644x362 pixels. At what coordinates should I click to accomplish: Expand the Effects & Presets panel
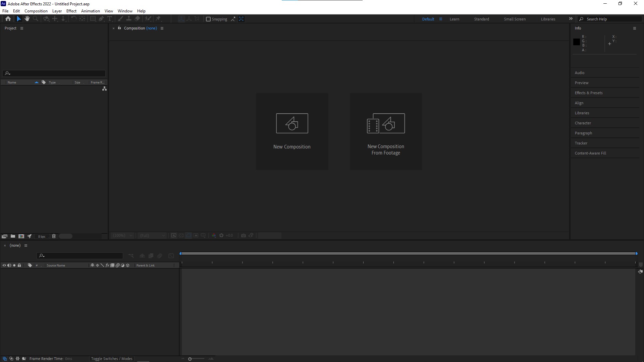[x=588, y=93]
